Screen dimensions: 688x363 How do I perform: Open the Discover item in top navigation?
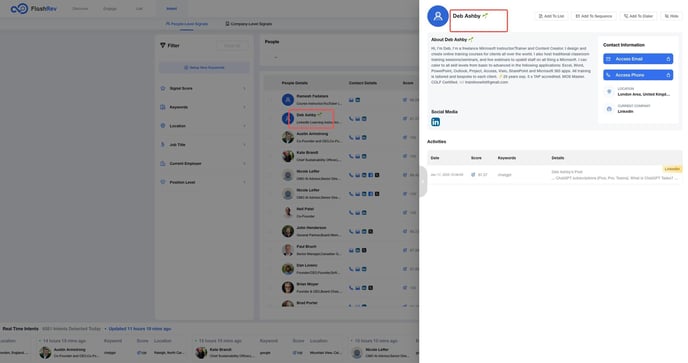tap(80, 9)
